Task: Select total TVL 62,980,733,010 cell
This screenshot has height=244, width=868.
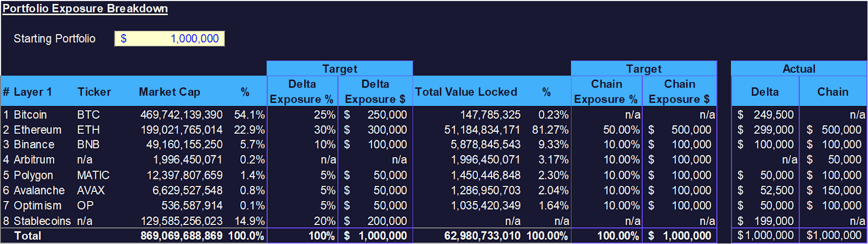Action: click(482, 236)
